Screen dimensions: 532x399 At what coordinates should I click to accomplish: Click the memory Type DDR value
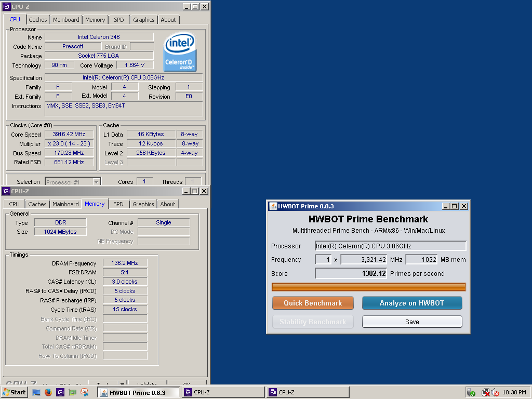pyautogui.click(x=60, y=222)
